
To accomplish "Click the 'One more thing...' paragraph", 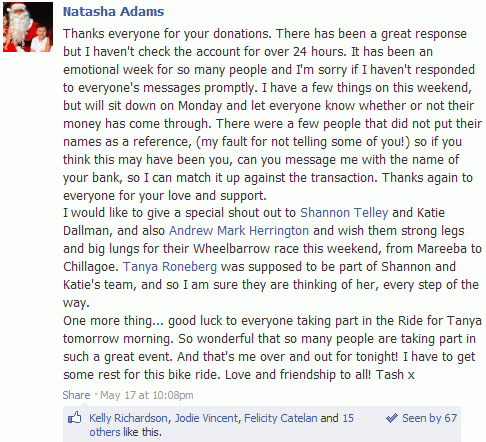I will click(x=272, y=348).
